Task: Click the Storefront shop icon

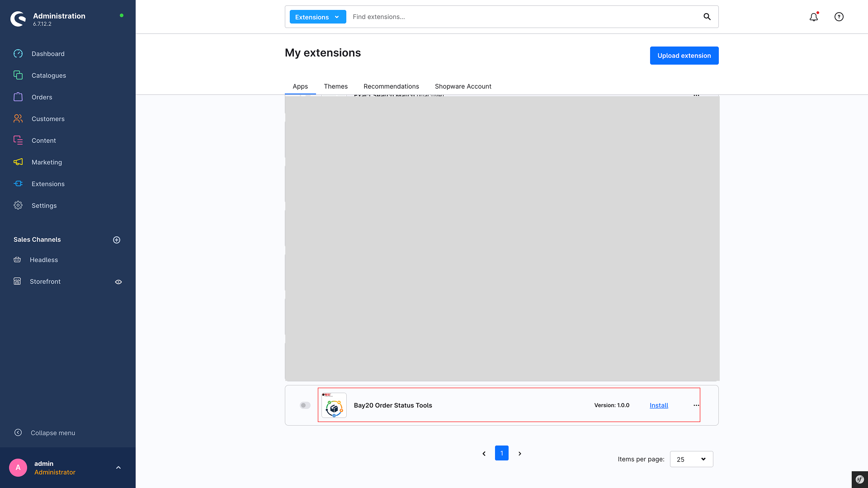Action: click(x=17, y=282)
